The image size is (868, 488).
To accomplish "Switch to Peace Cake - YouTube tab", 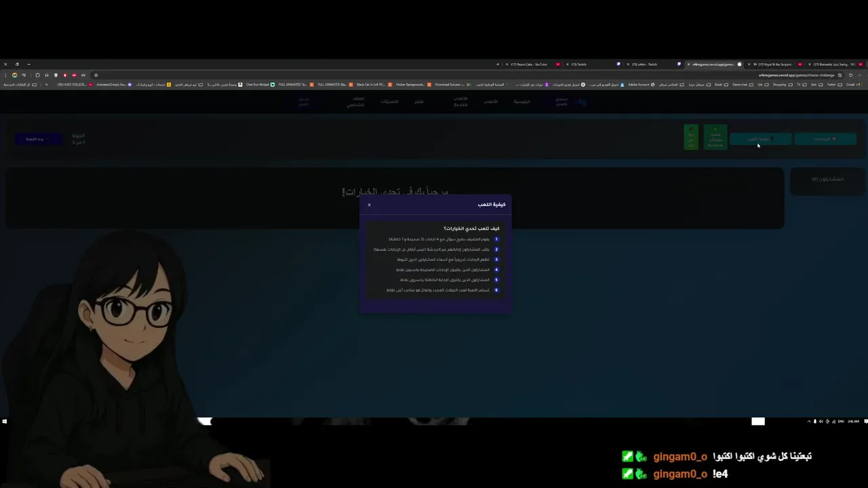I will 533,64.
